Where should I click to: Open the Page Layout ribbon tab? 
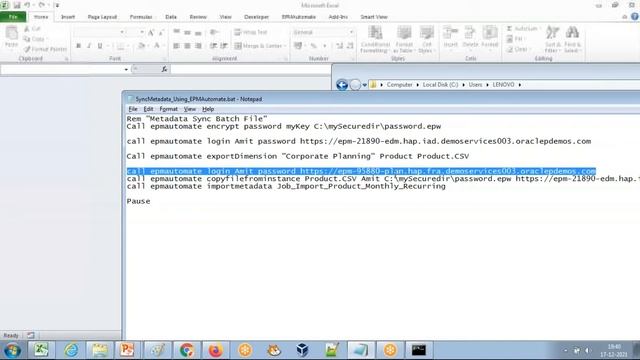click(102, 17)
